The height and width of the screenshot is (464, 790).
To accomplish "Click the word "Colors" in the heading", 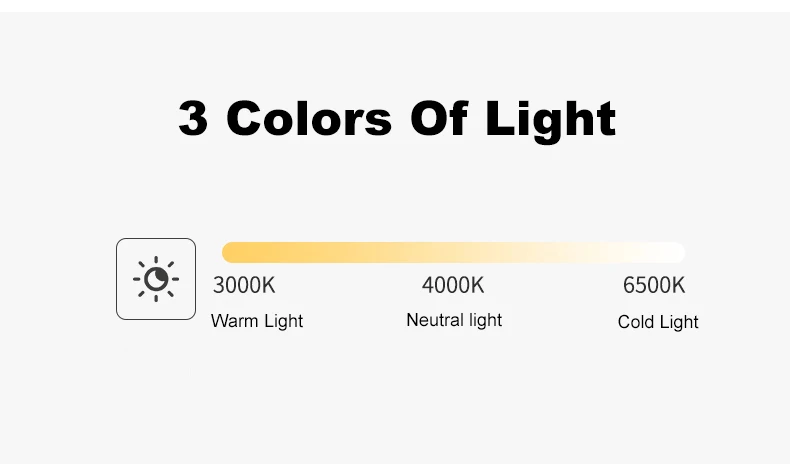I will click(309, 118).
